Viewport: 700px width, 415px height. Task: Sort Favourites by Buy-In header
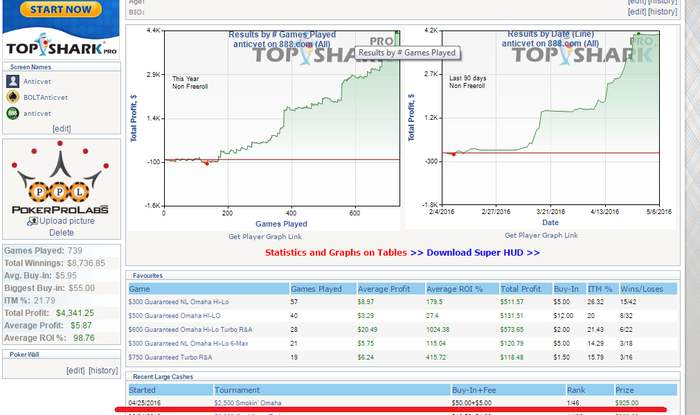point(570,289)
